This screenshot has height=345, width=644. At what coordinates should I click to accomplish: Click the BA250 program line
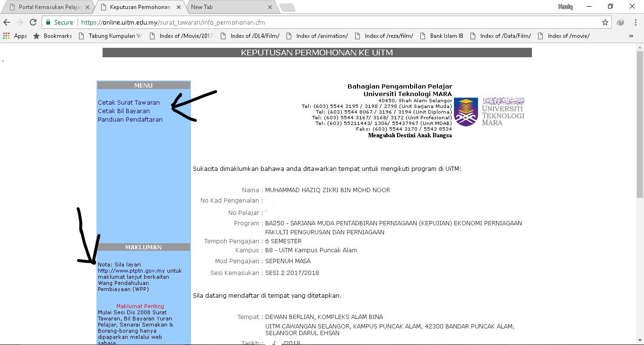[x=393, y=223]
